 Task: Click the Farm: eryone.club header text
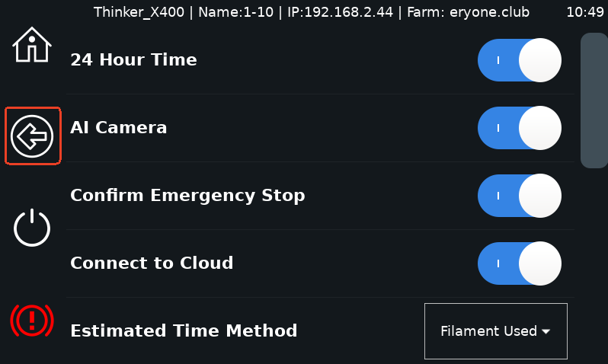coord(468,12)
